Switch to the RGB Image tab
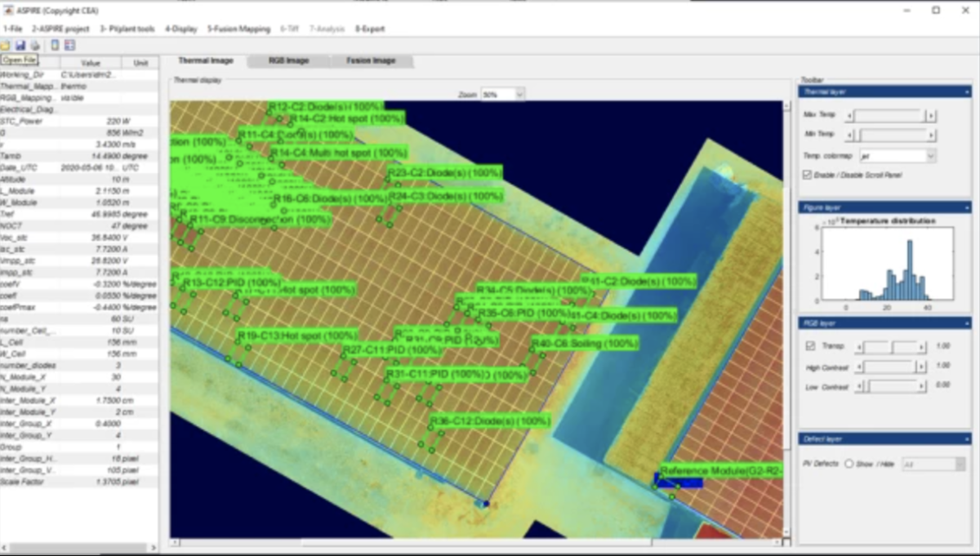This screenshot has width=980, height=556. pyautogui.click(x=287, y=61)
